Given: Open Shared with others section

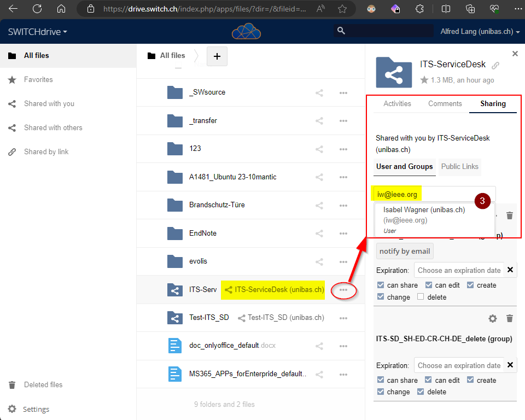Looking at the screenshot, I should [x=68, y=128].
